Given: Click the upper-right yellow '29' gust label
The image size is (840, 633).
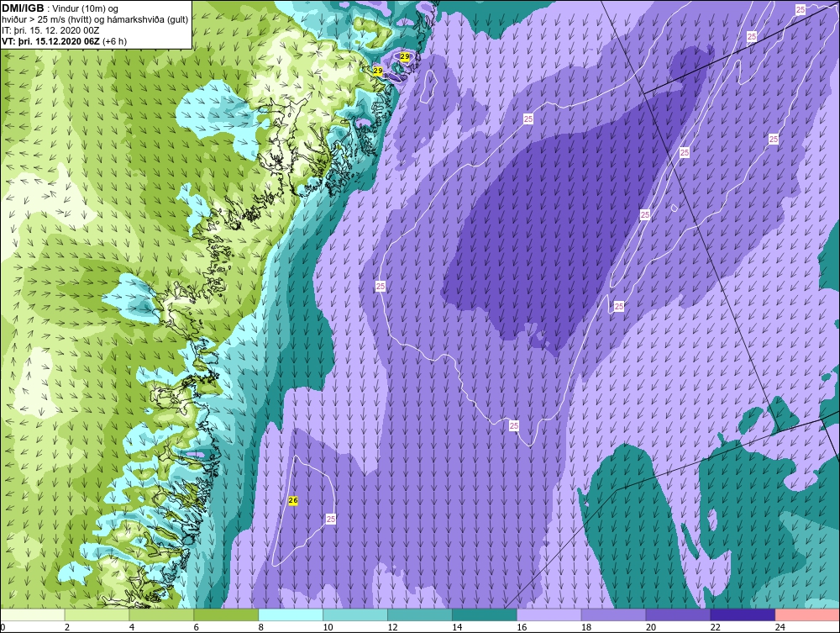Looking at the screenshot, I should pyautogui.click(x=405, y=57).
